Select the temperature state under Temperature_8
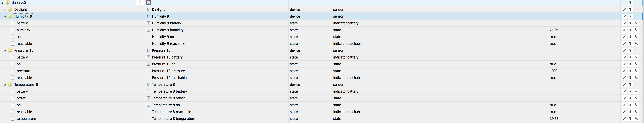Image resolution: width=644 pixels, height=123 pixels. (x=26, y=119)
